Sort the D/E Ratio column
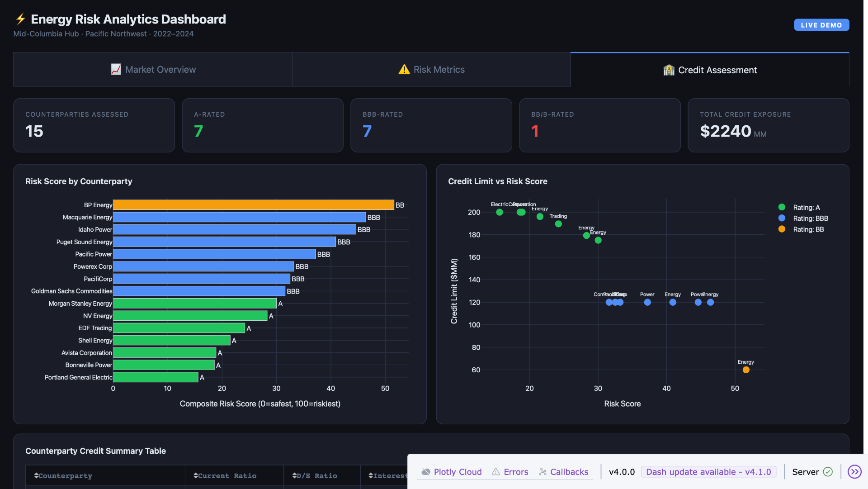 [x=294, y=475]
